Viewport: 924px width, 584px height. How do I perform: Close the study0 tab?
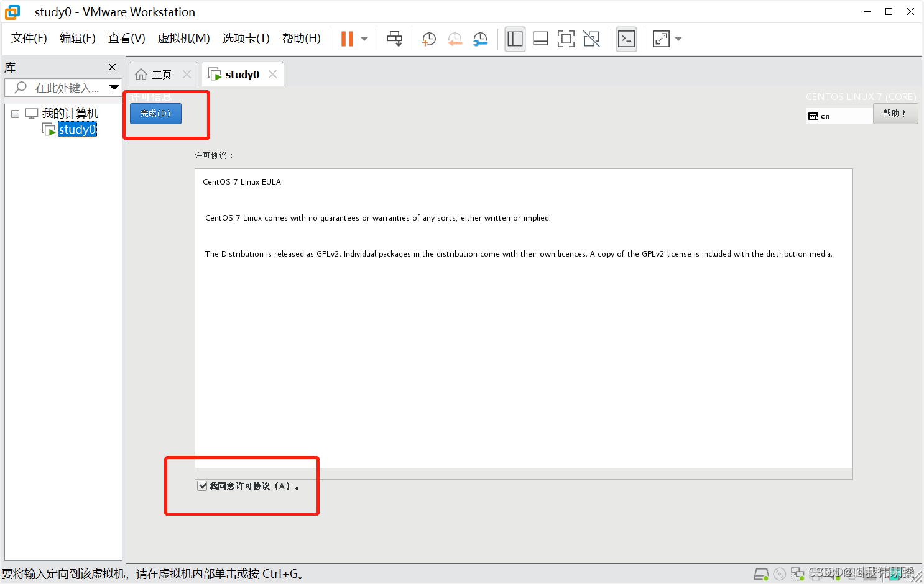click(272, 75)
